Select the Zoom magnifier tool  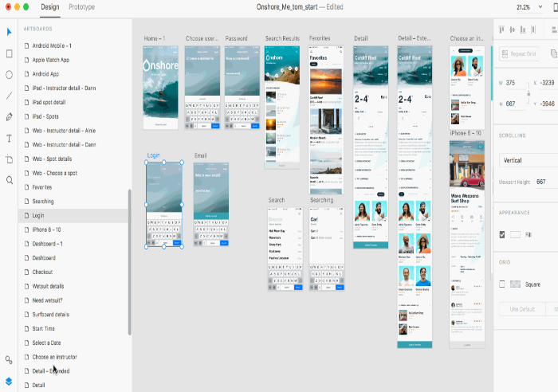pyautogui.click(x=9, y=180)
